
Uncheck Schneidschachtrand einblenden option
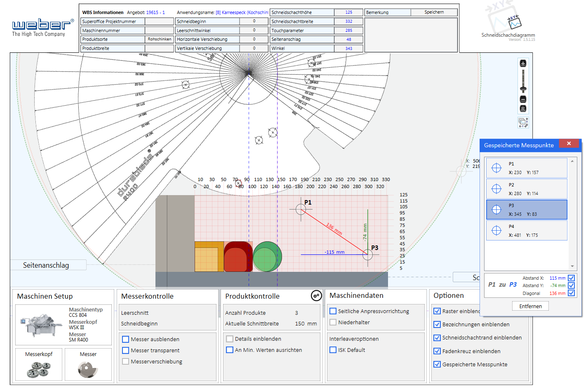coord(437,338)
